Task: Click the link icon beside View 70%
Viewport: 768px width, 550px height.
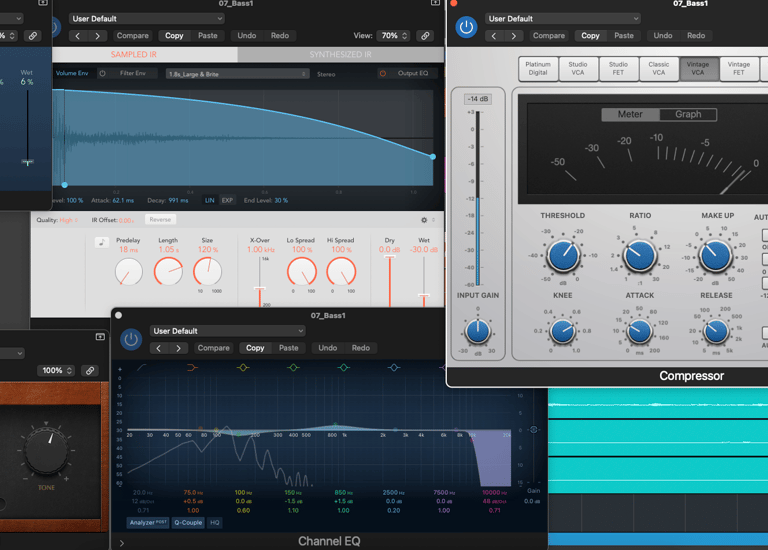Action: 425,36
